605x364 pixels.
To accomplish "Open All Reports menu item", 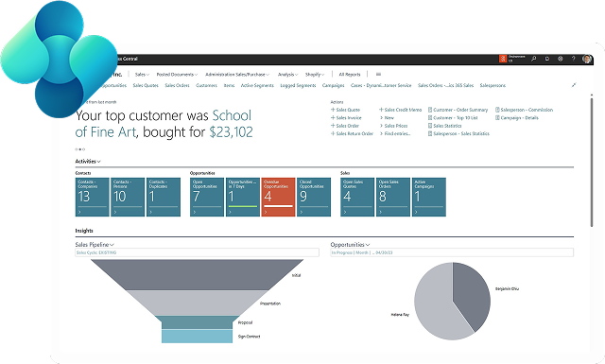I will pyautogui.click(x=350, y=74).
